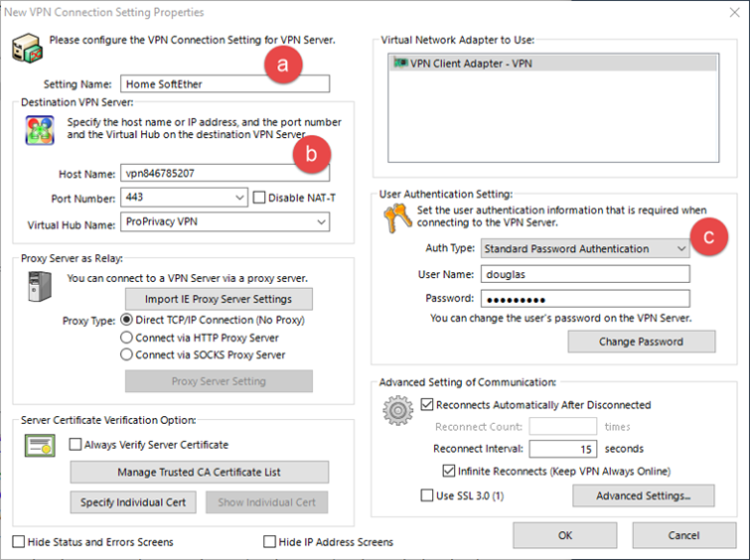Click into the Host Name input field
The height and width of the screenshot is (560, 750).
tap(224, 173)
